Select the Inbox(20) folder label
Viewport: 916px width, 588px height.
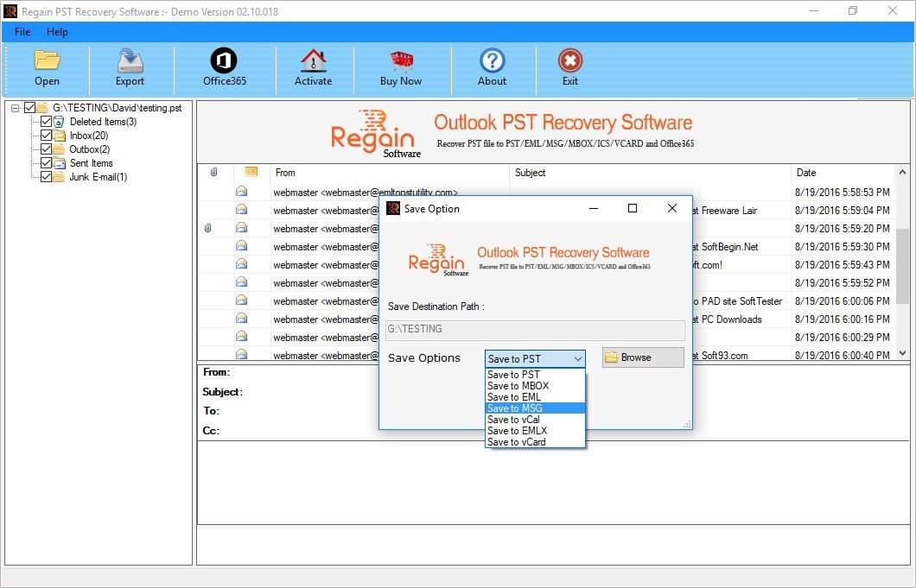click(89, 136)
